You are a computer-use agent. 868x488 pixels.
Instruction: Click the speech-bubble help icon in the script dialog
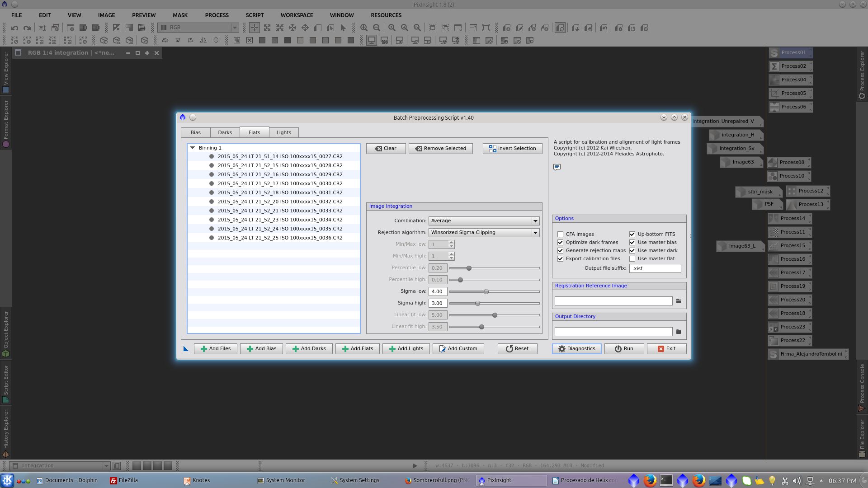tap(557, 167)
